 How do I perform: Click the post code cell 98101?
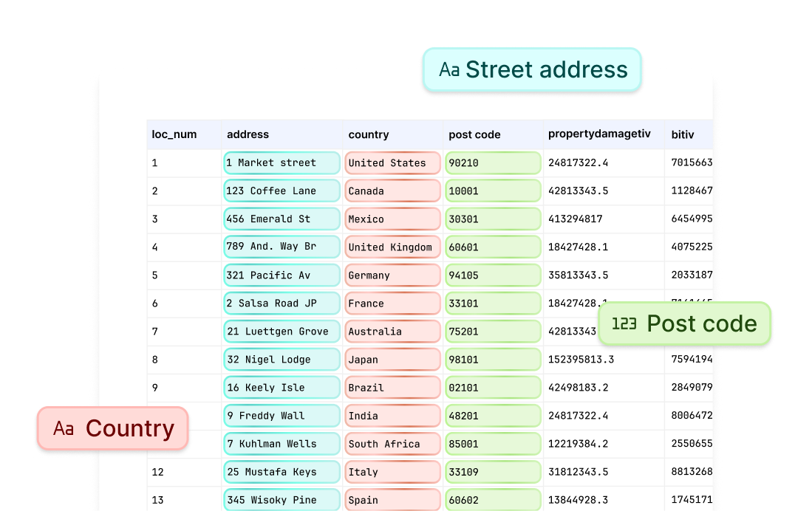pyautogui.click(x=493, y=360)
